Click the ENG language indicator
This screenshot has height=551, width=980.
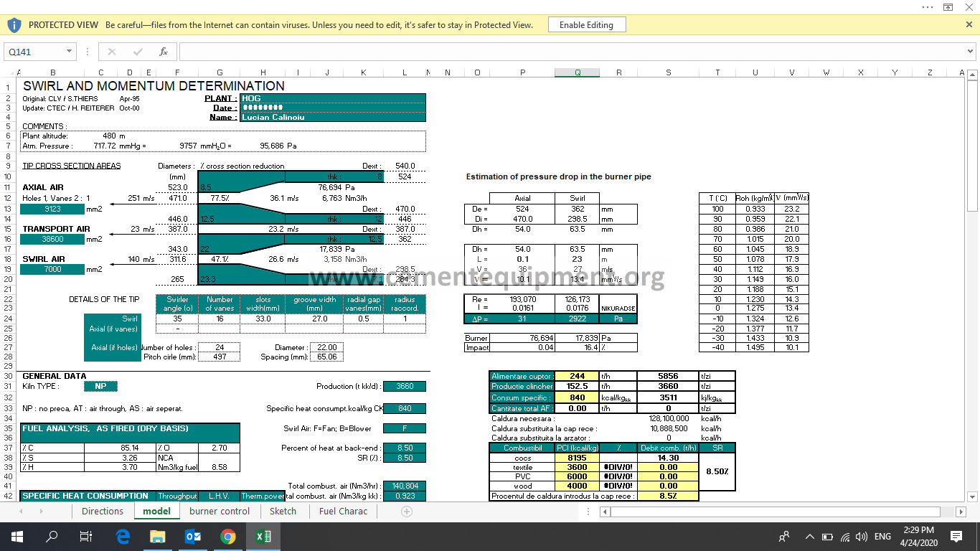coord(882,536)
